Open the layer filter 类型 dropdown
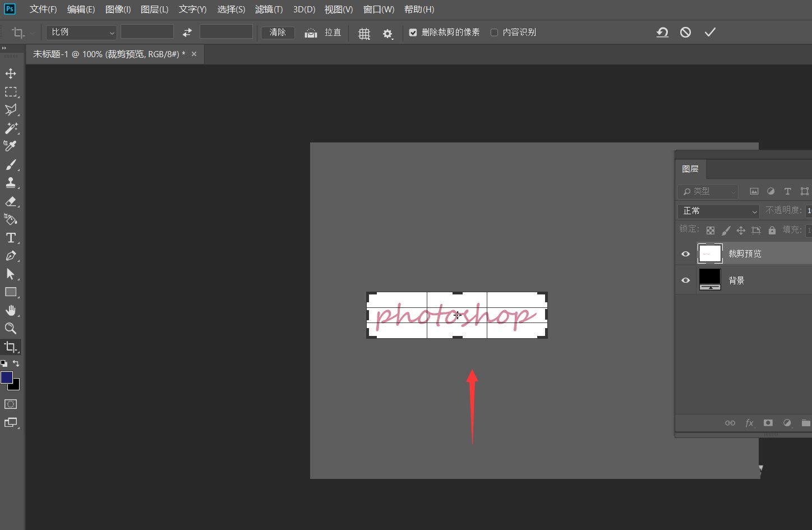The height and width of the screenshot is (530, 812). tap(708, 191)
